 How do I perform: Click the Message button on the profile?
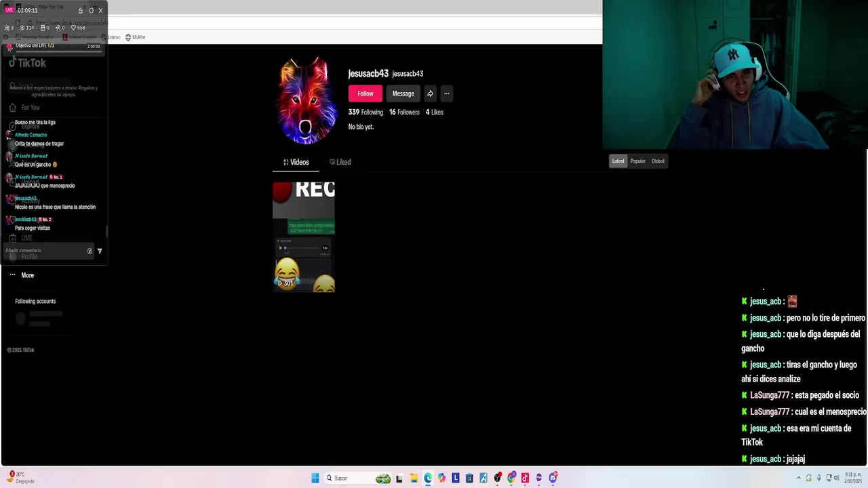pos(403,94)
